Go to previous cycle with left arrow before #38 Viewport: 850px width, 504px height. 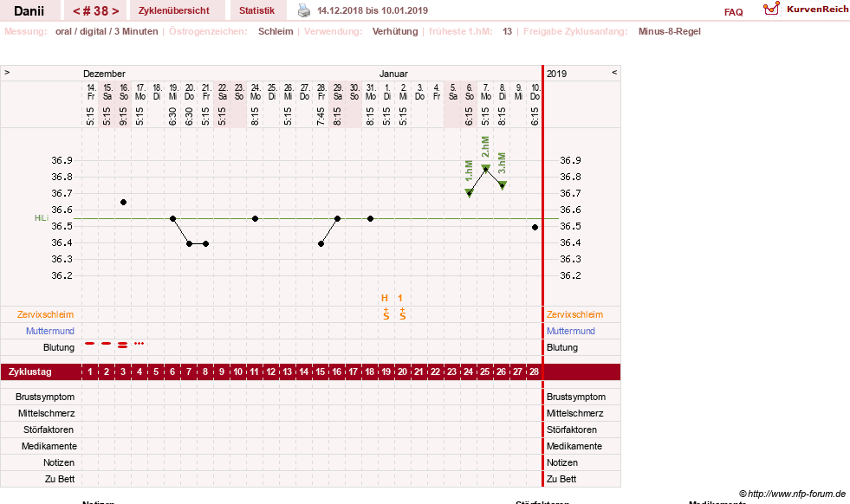(x=76, y=11)
